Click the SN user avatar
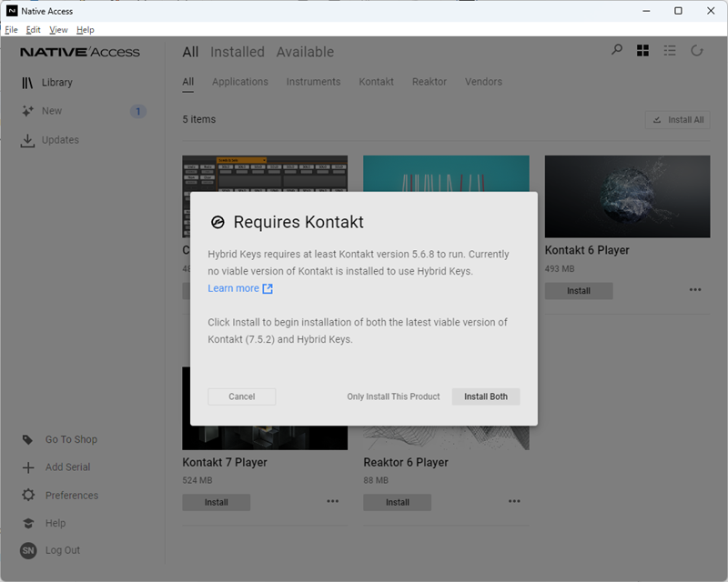 (28, 550)
